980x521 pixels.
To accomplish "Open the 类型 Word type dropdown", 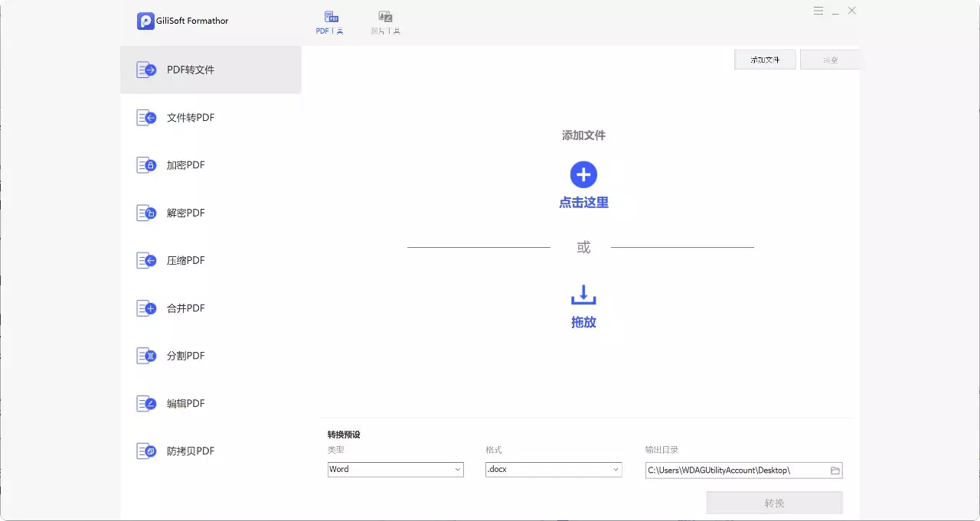I will 395,469.
